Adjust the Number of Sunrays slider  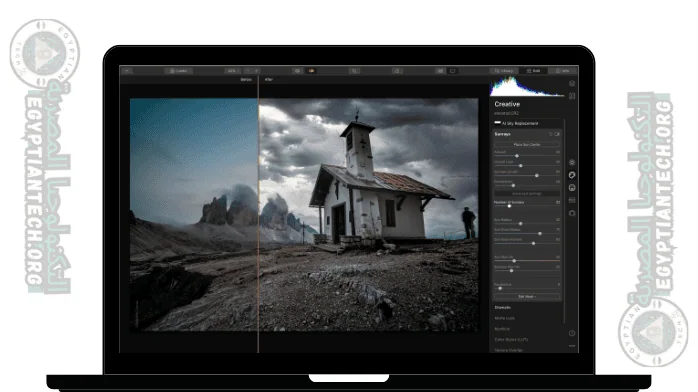point(527,206)
